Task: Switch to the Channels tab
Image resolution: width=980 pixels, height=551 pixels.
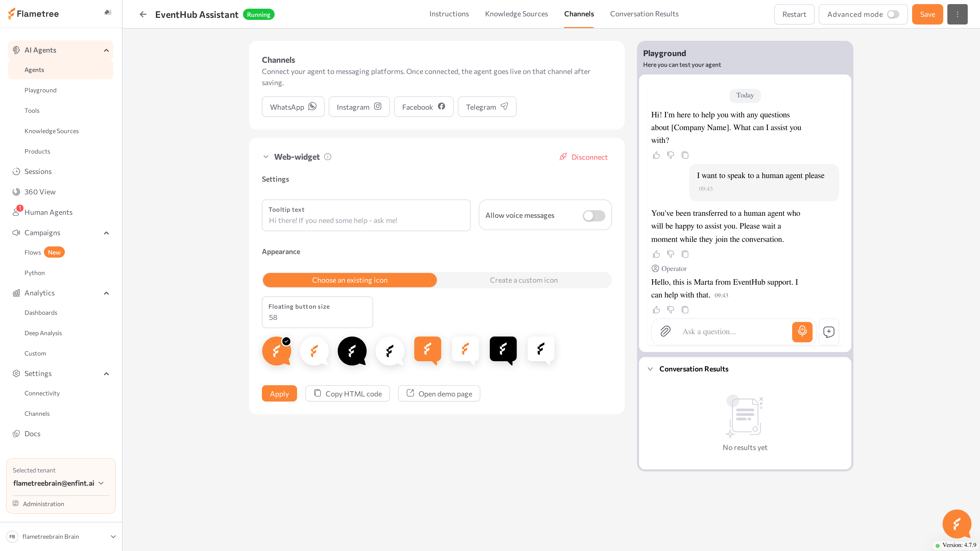Action: coord(579,14)
